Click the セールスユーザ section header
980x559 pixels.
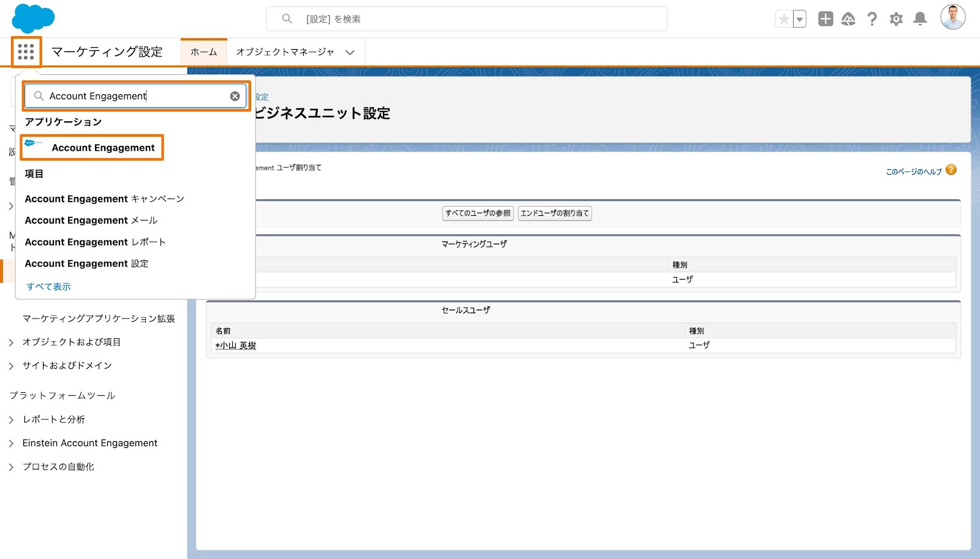tap(466, 310)
